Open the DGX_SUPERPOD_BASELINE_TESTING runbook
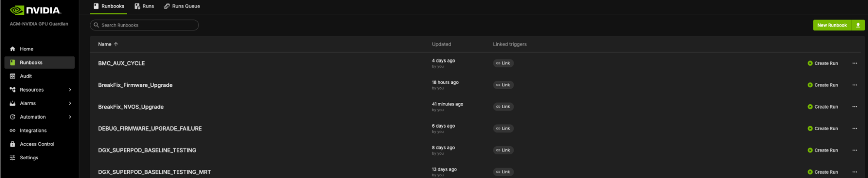 click(147, 150)
